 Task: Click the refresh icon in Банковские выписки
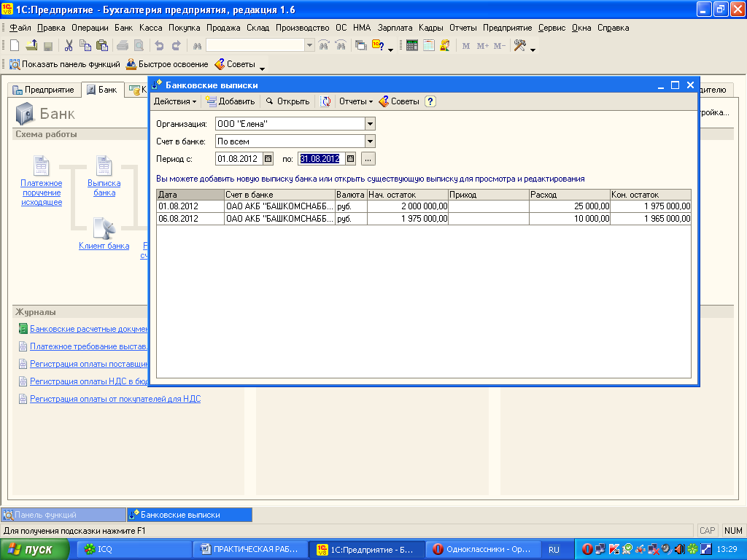pos(325,101)
